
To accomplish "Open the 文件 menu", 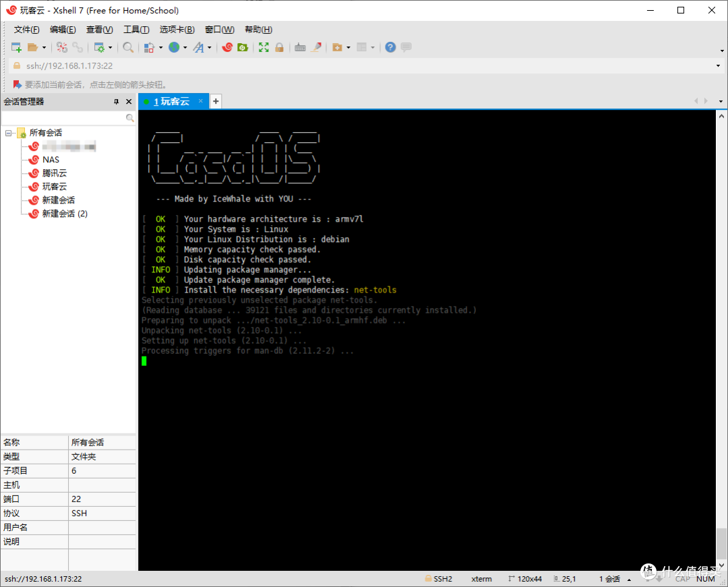I will point(26,29).
